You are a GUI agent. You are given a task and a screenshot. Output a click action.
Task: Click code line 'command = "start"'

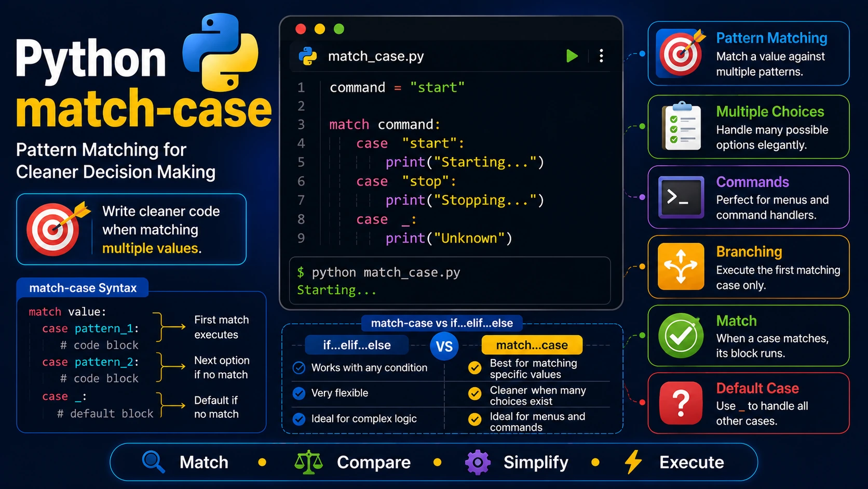pyautogui.click(x=397, y=87)
